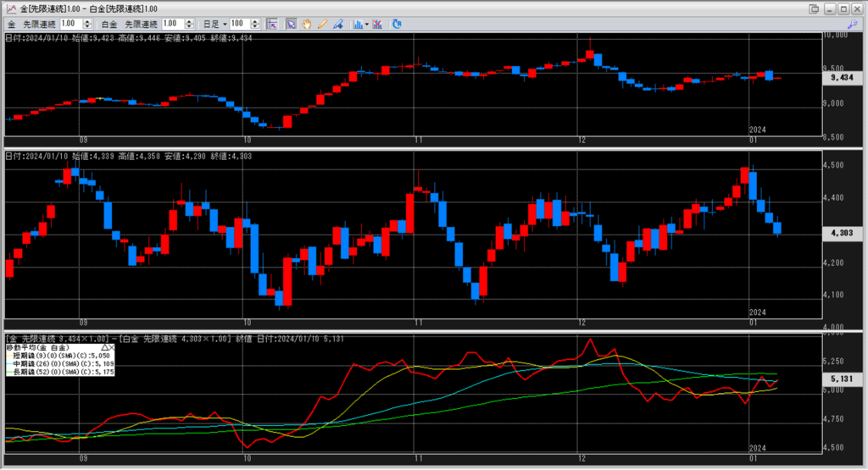Image resolution: width=868 pixels, height=470 pixels.
Task: Click the detach window icon in title bar
Action: pyautogui.click(x=814, y=8)
